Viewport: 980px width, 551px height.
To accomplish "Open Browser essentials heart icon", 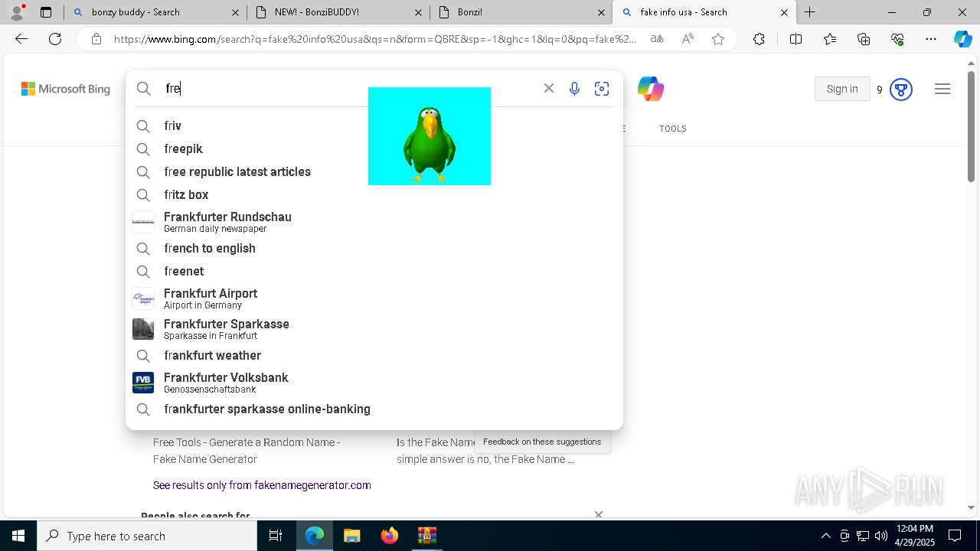I will (x=897, y=39).
